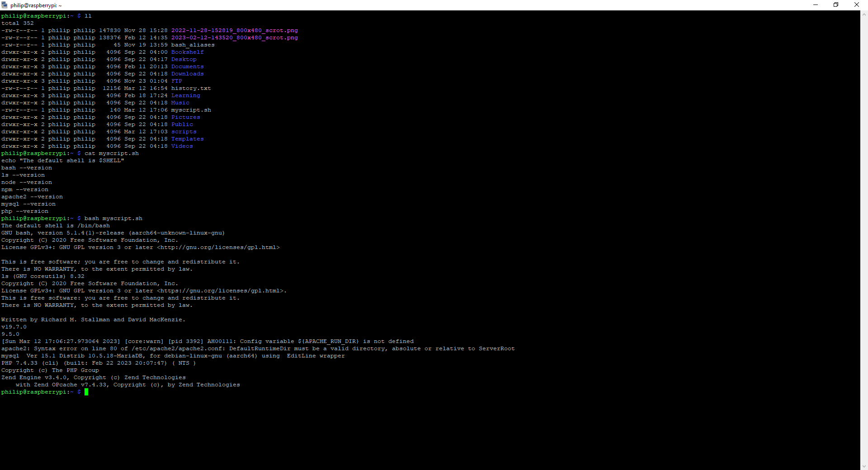Click the scrollbar up arrow

click(x=864, y=14)
